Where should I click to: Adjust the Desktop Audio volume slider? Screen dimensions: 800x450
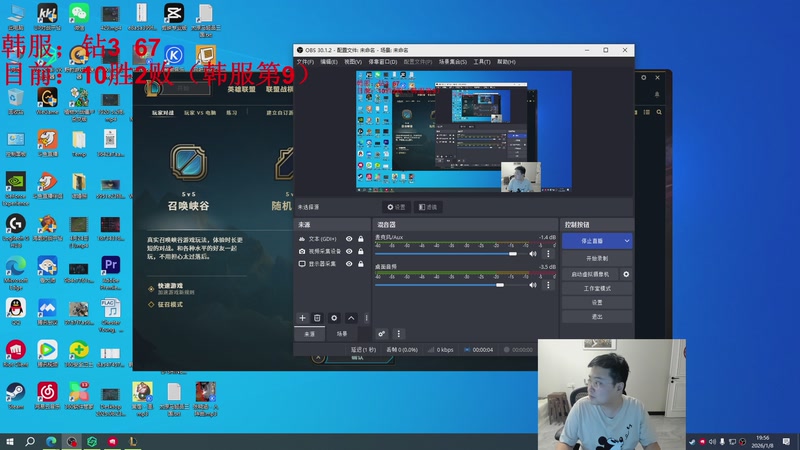click(x=449, y=285)
